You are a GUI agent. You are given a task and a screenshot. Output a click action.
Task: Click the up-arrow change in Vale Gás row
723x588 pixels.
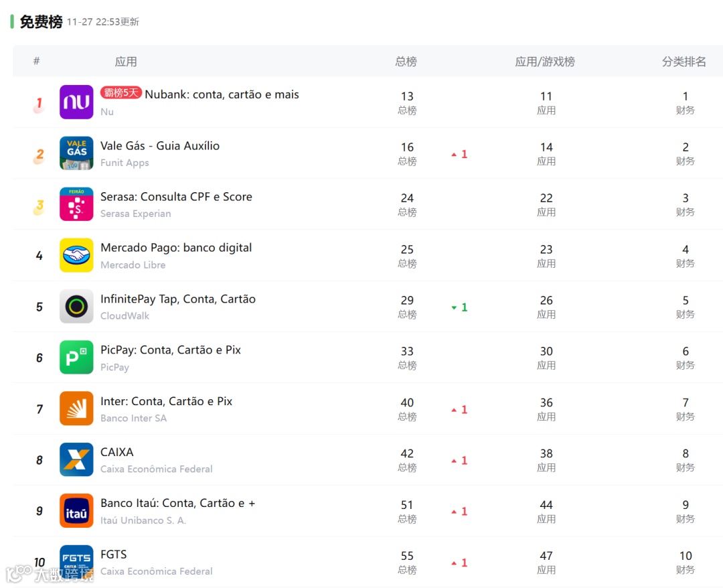(x=459, y=154)
